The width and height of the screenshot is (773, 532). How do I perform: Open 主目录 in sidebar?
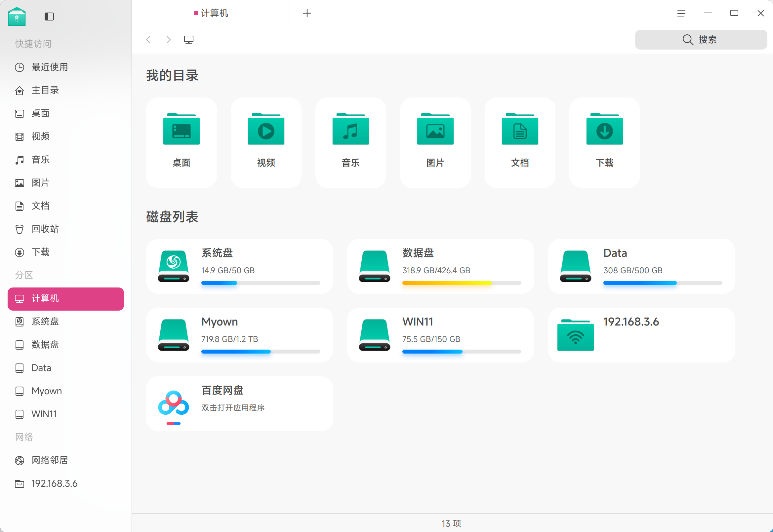coord(66,90)
